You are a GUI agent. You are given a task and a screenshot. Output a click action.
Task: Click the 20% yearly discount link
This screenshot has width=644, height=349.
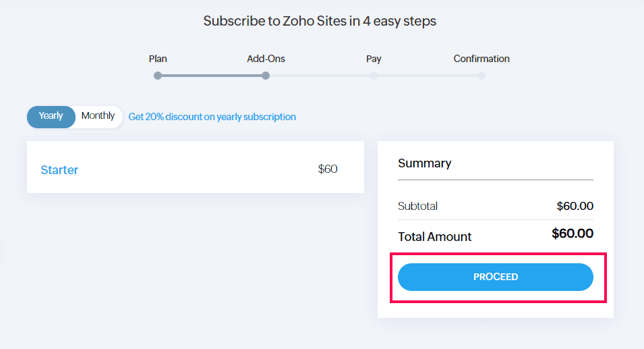(212, 117)
